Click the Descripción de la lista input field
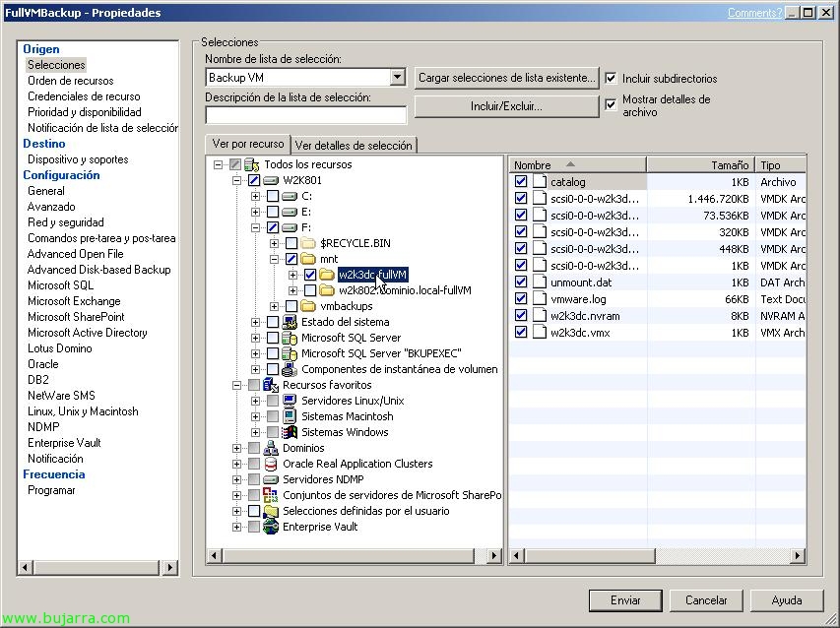The image size is (840, 628). click(306, 114)
